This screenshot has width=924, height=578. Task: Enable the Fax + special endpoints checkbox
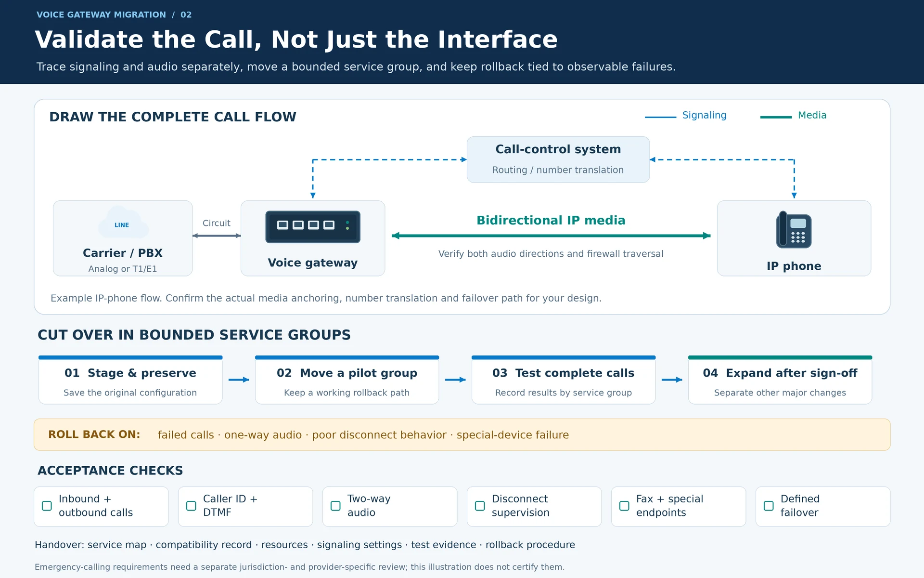tap(624, 506)
